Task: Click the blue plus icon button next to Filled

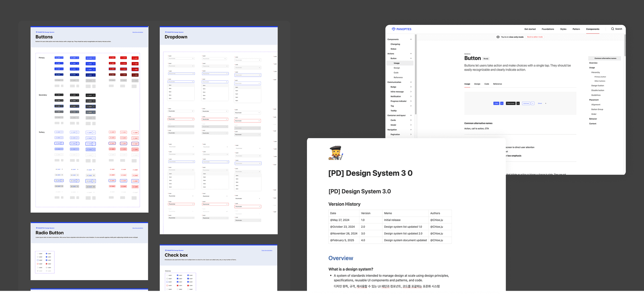Action: click(502, 103)
